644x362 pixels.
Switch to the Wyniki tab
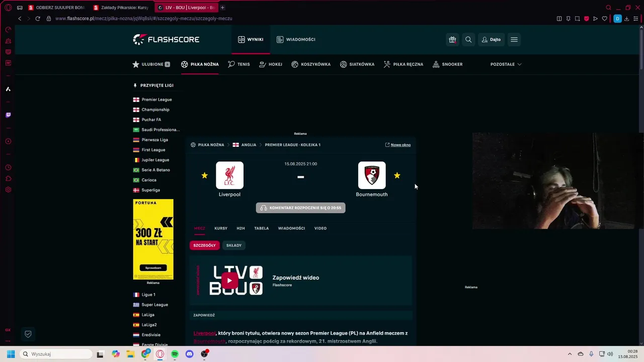point(251,39)
